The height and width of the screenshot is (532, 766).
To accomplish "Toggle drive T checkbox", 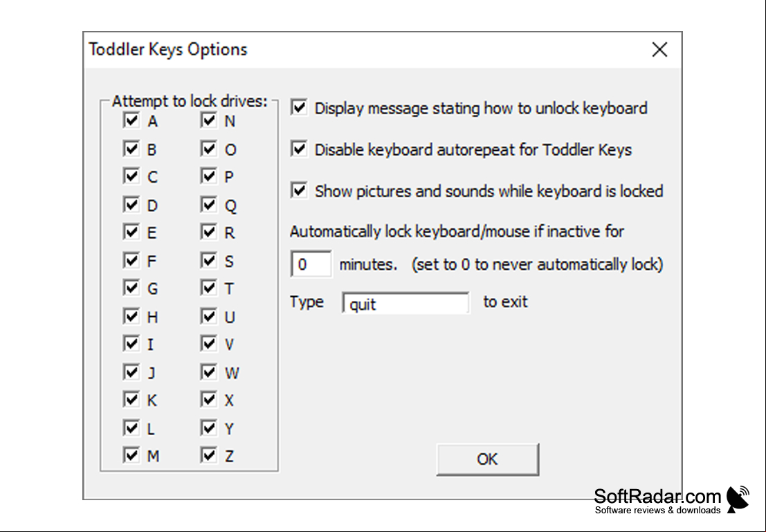I will (x=208, y=287).
